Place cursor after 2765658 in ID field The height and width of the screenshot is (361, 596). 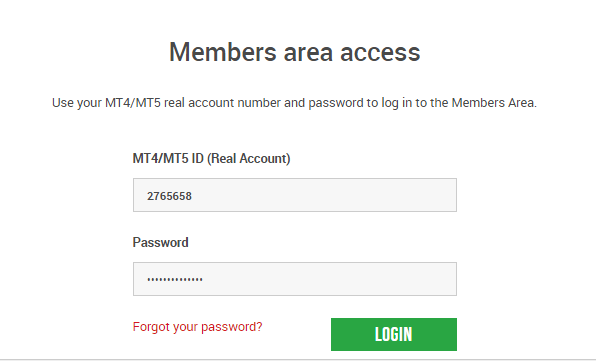(193, 196)
